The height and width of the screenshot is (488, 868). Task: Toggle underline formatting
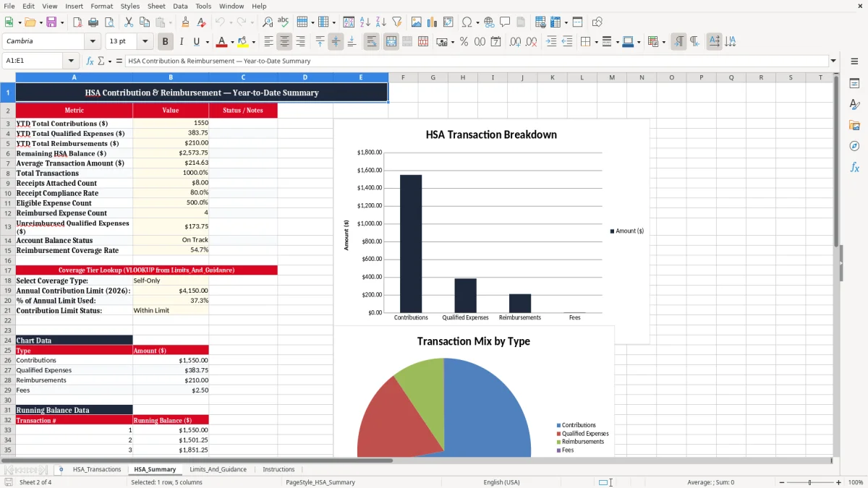tap(196, 42)
